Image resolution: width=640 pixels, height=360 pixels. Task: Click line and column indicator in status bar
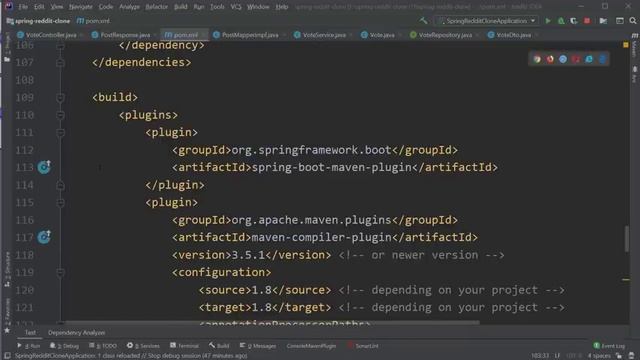tap(540, 356)
